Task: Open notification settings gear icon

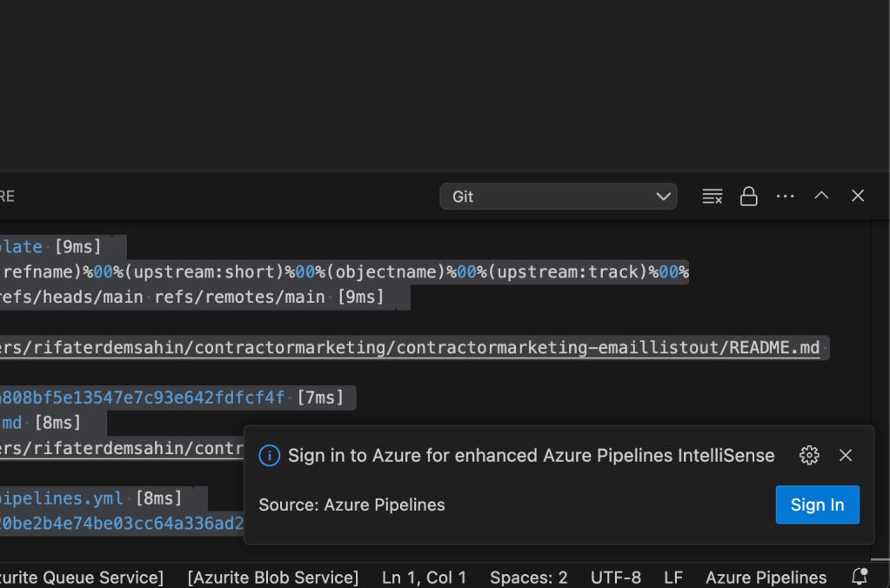Action: (809, 455)
